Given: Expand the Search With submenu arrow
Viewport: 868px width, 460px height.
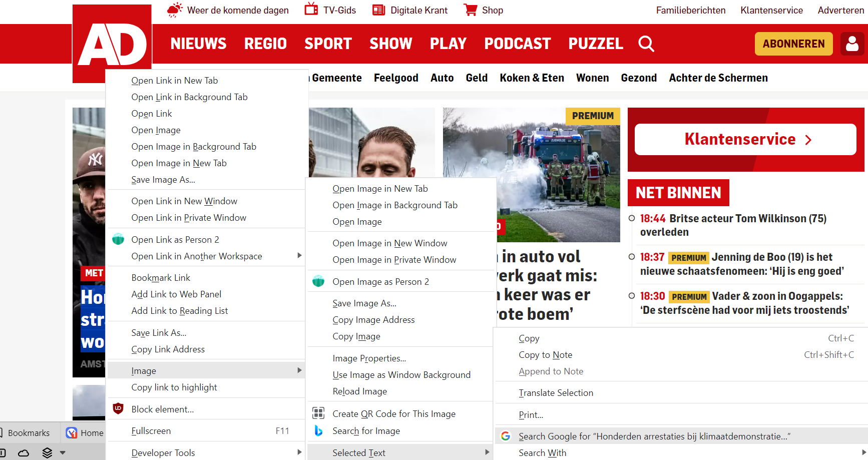Looking at the screenshot, I should [x=864, y=452].
